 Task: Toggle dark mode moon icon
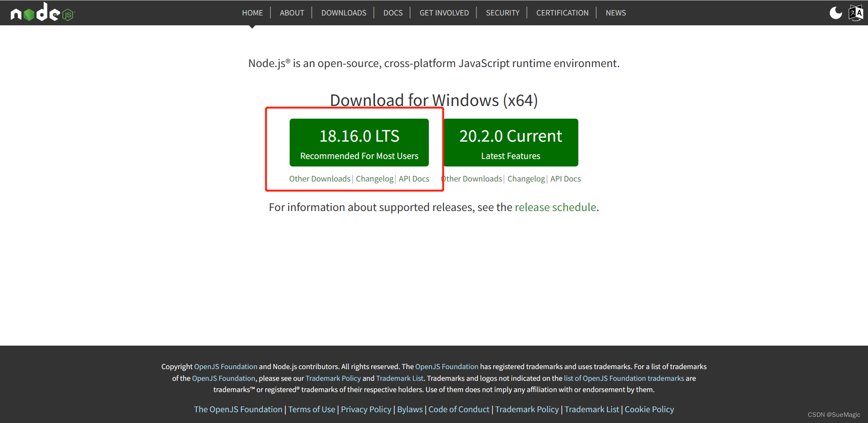(x=836, y=13)
